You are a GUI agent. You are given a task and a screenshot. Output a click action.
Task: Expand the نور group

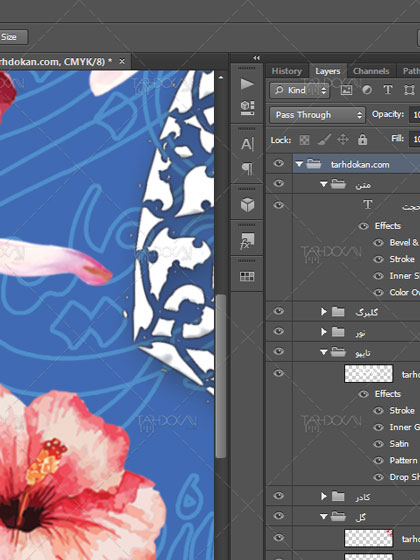coord(324,332)
